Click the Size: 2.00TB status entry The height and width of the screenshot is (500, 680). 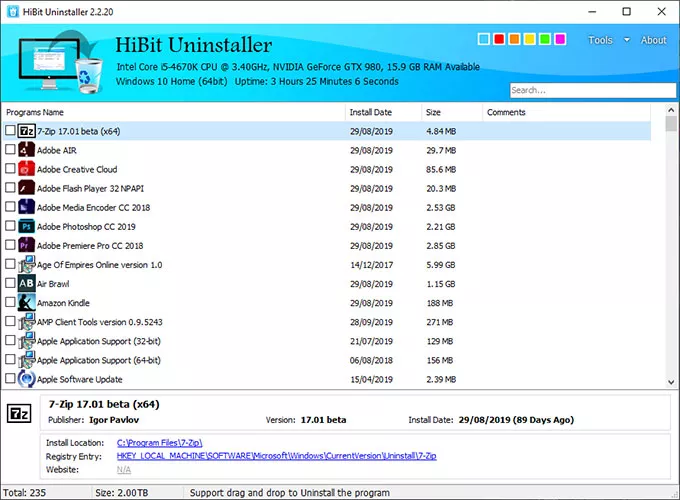122,493
